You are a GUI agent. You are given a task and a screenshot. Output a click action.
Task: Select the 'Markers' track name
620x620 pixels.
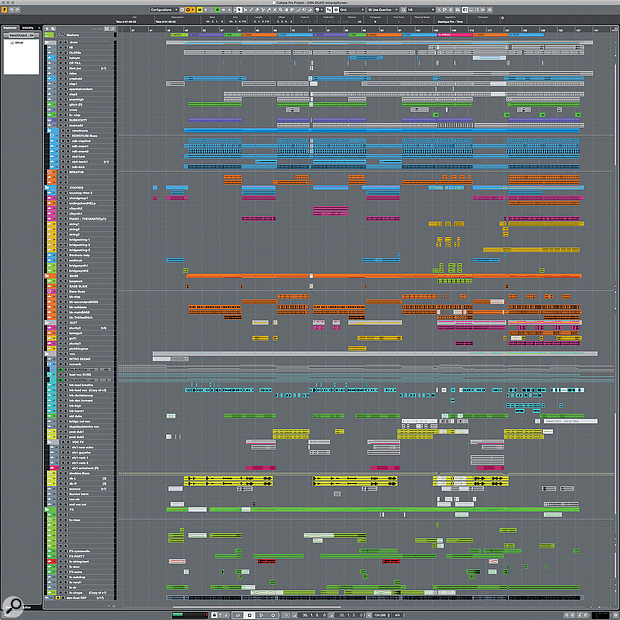pyautogui.click(x=73, y=35)
